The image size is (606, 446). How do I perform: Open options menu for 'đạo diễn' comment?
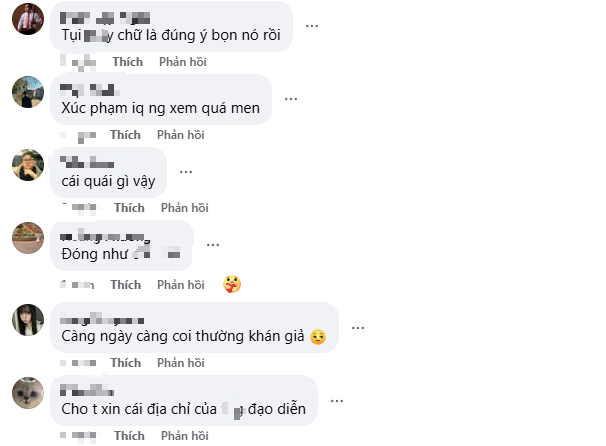(339, 400)
